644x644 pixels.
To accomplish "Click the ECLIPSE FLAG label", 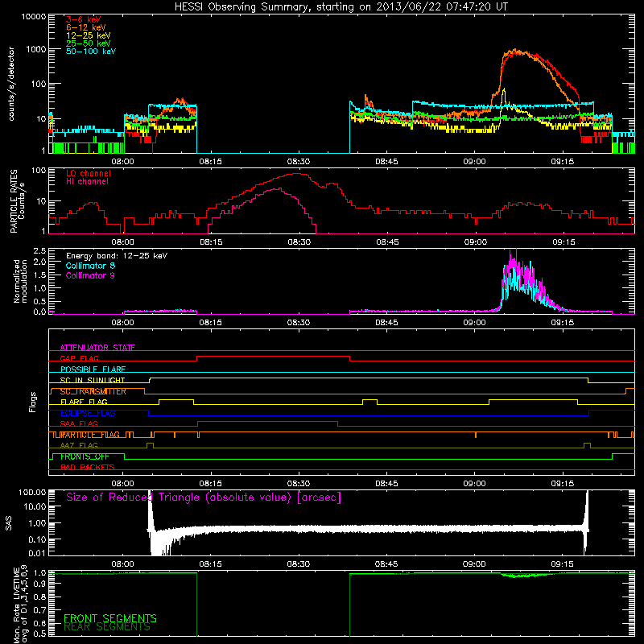I will point(88,413).
